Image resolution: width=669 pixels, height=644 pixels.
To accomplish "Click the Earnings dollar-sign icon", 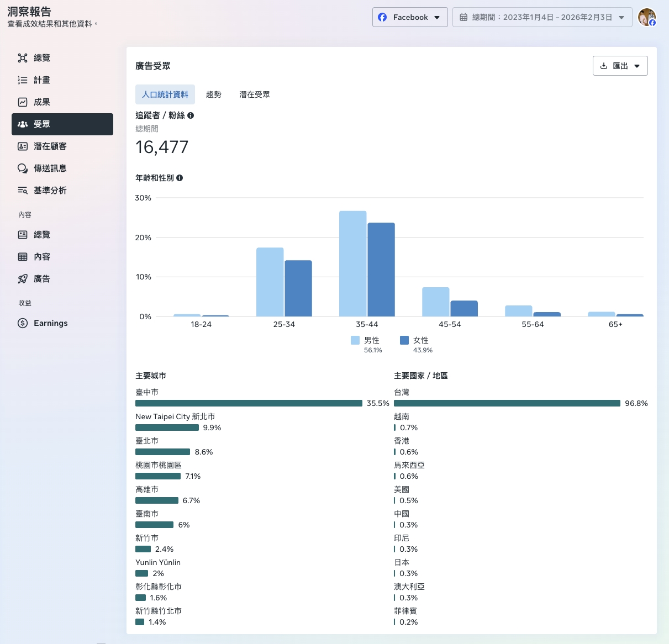I will point(23,323).
